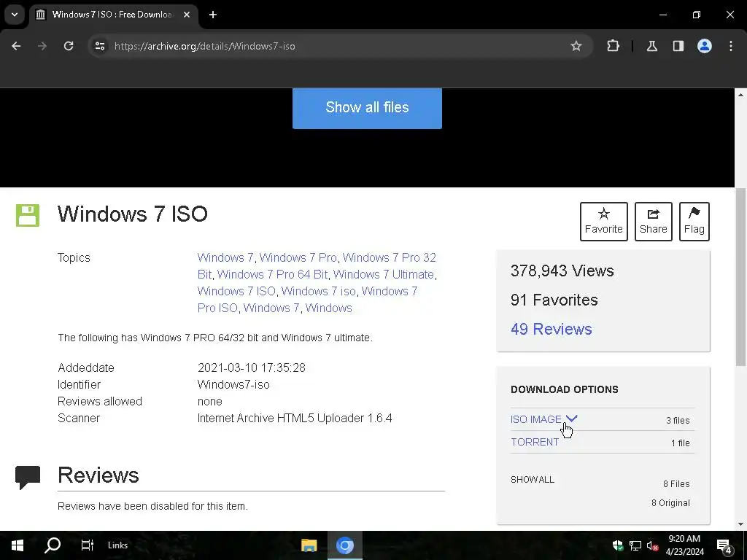Click the browser forward arrow
Screen dimensions: 747x560
tap(42, 46)
